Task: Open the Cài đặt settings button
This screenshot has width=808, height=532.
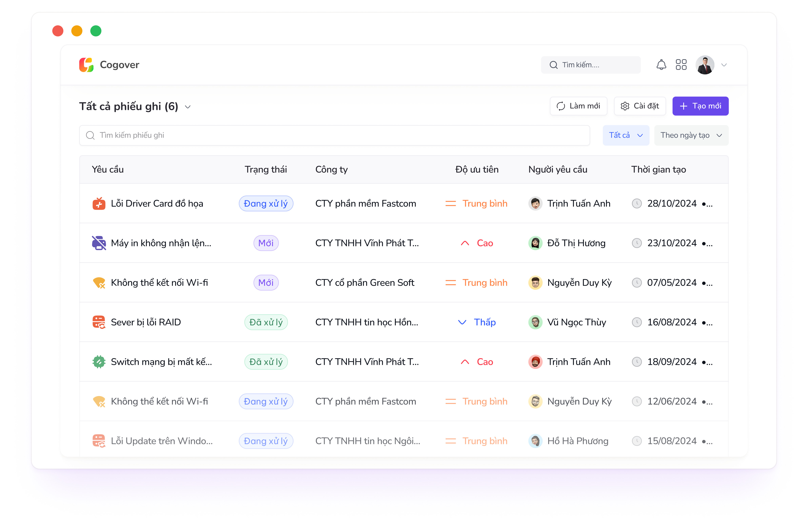Action: [640, 106]
